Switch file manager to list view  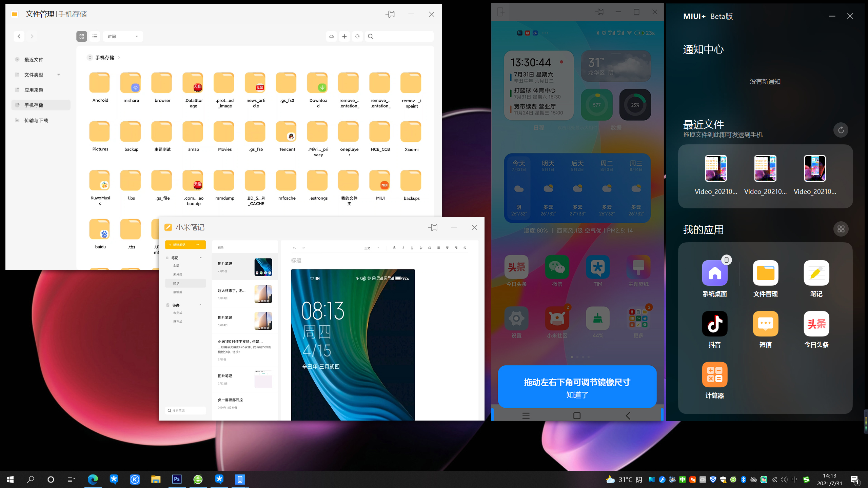point(95,36)
